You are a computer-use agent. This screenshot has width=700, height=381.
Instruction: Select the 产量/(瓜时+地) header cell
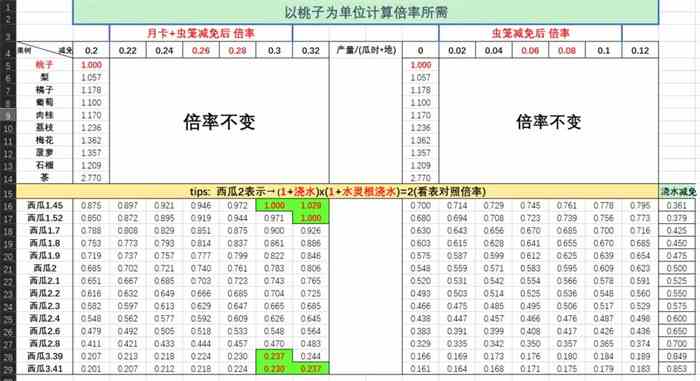366,50
